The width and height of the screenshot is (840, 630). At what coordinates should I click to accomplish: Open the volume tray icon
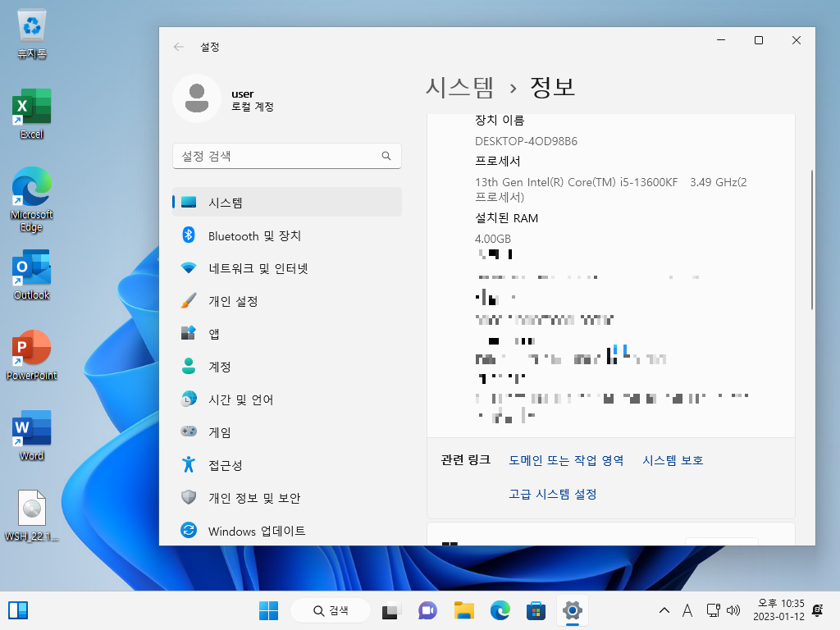tap(733, 610)
